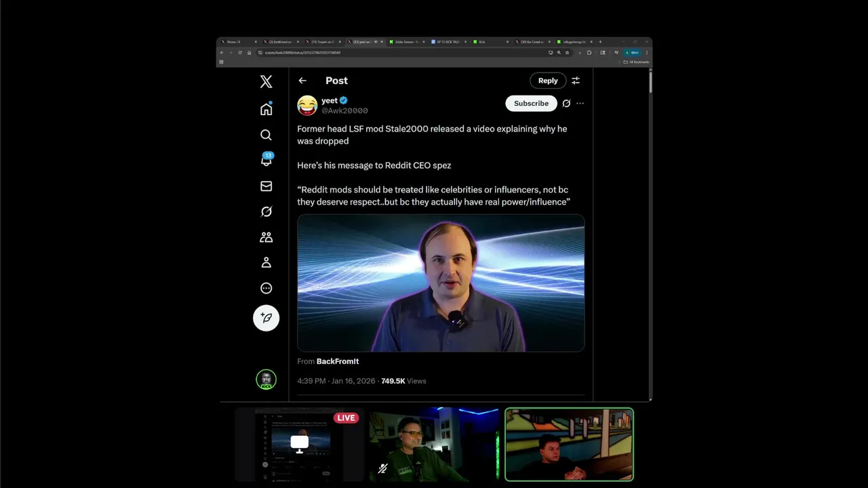Open Notifications bell with badge
Viewport: 868px width, 488px height.
pyautogui.click(x=267, y=160)
